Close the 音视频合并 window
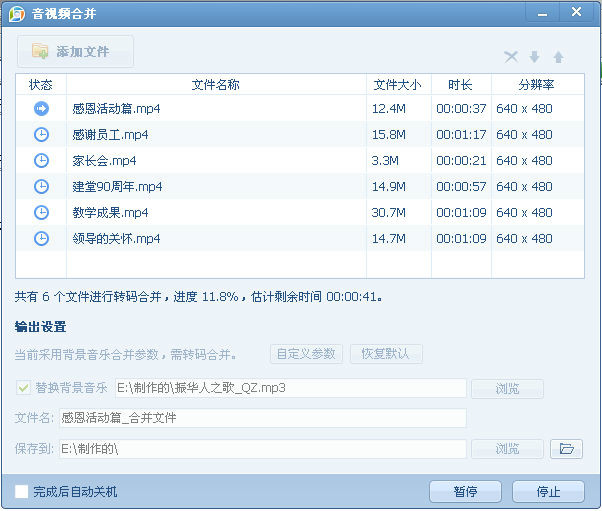Image resolution: width=602 pixels, height=511 pixels. 576,12
